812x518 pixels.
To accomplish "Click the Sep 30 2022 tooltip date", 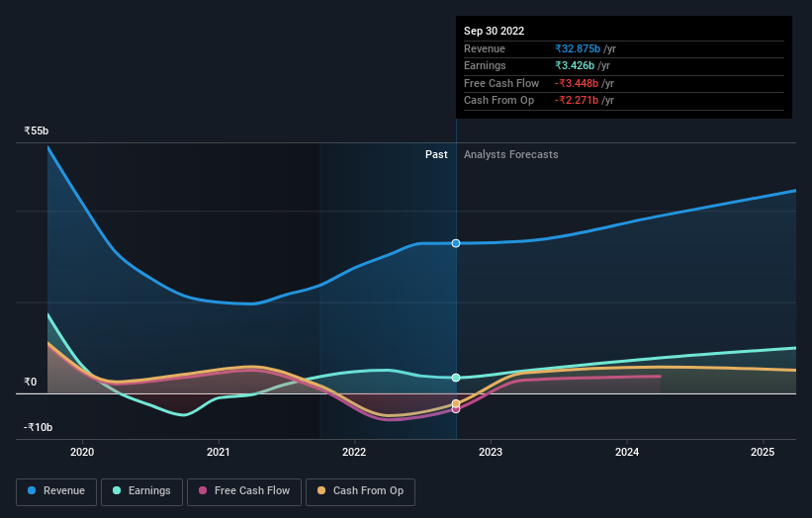I will [x=495, y=31].
